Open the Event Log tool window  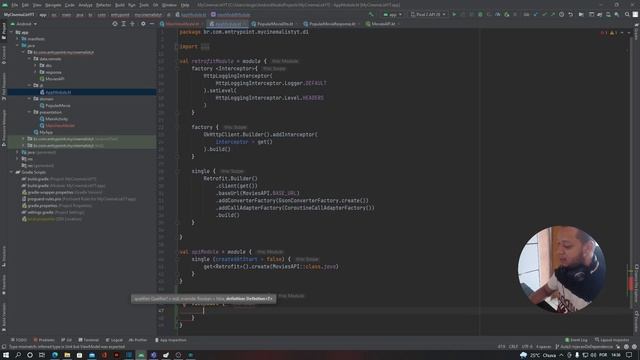[x=576, y=340]
